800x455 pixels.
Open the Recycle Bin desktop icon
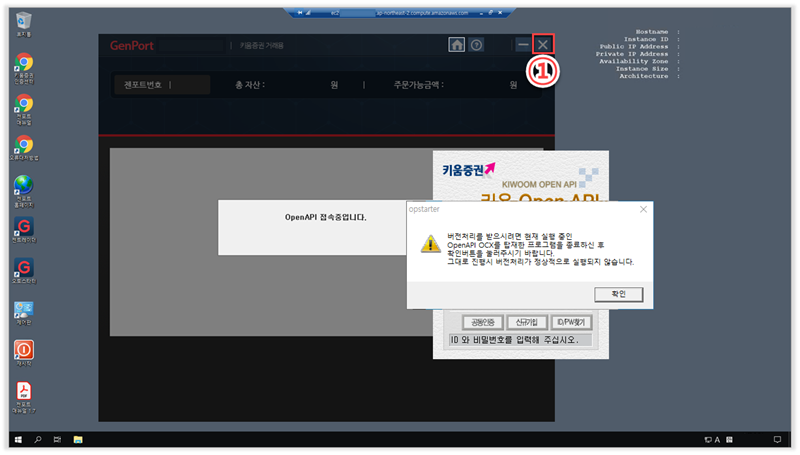pyautogui.click(x=24, y=21)
